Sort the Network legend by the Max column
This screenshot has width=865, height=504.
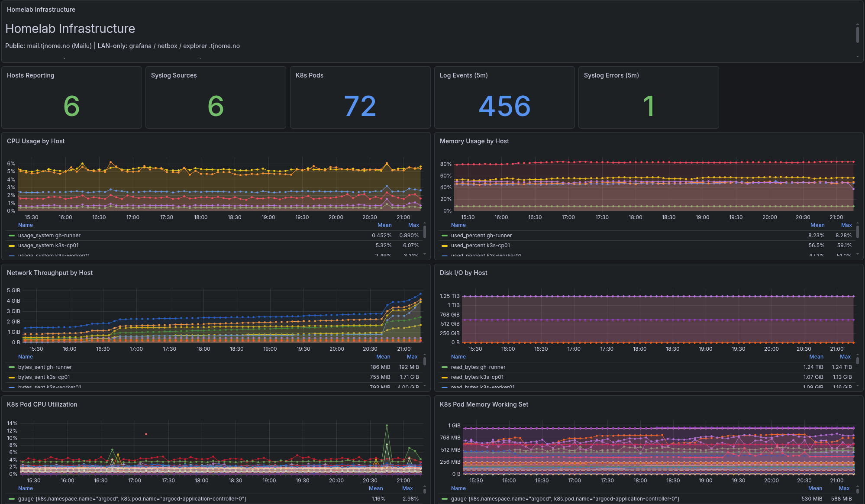tap(412, 356)
